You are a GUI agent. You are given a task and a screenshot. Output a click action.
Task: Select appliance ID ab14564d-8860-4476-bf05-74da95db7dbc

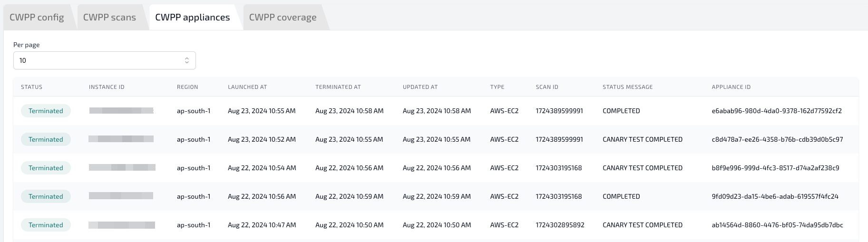(777, 225)
